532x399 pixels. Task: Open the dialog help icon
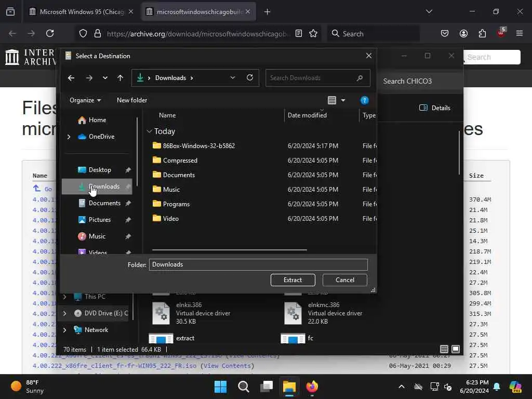(x=364, y=100)
